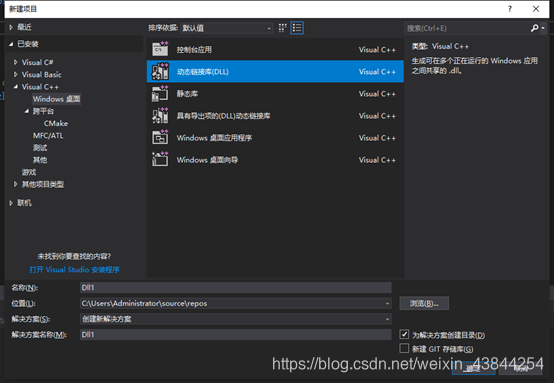554x383 pixels.
Task: Select the 测试 category
Action: pos(40,148)
